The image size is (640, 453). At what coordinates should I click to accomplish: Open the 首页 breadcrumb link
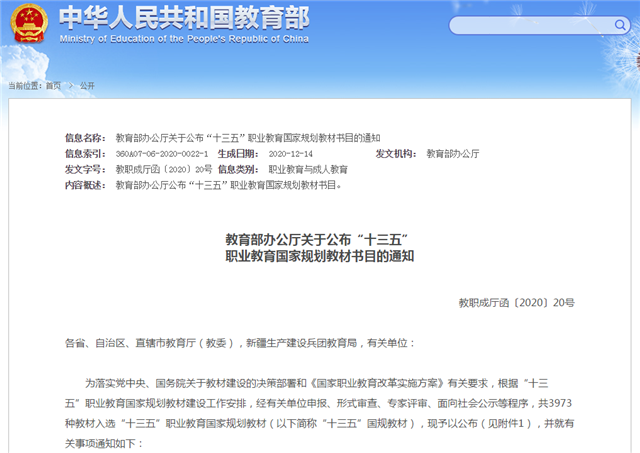click(52, 87)
